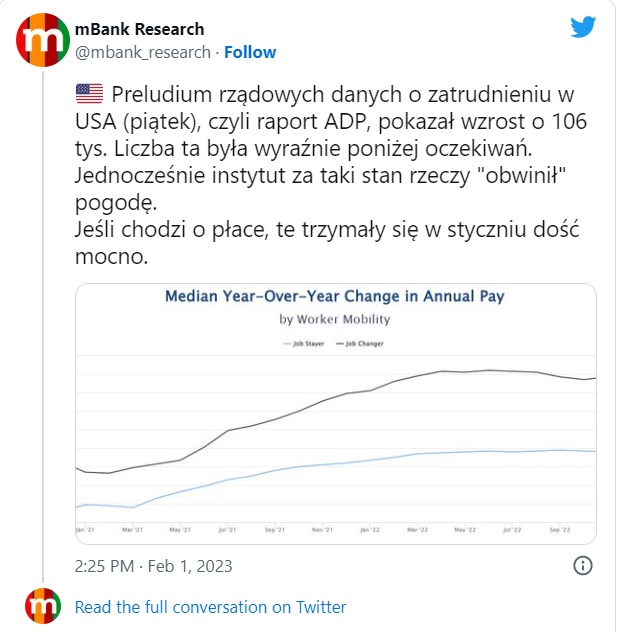Open the mBank Research profile avatar

(43, 40)
